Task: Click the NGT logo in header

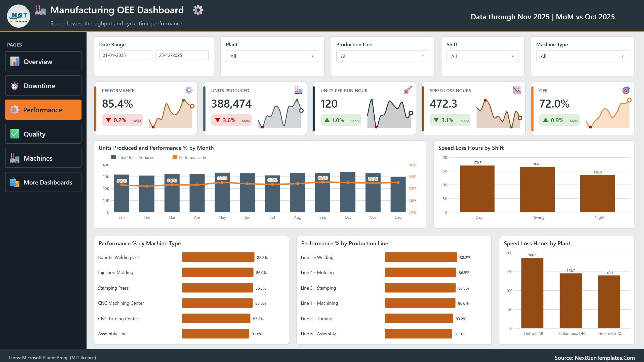Action: (19, 16)
